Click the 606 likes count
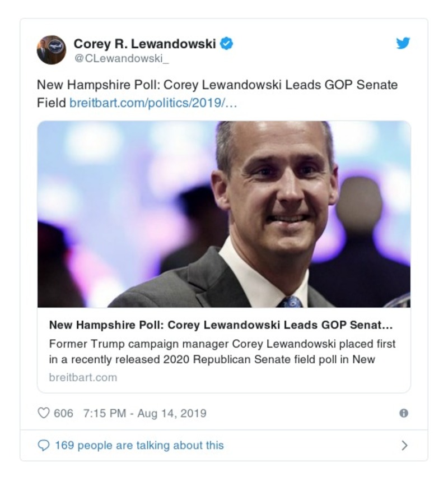 [63, 414]
